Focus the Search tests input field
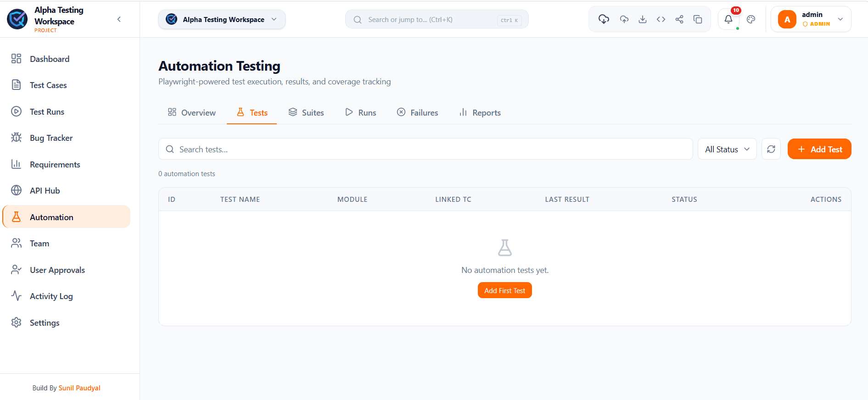The height and width of the screenshot is (400, 868). click(426, 149)
